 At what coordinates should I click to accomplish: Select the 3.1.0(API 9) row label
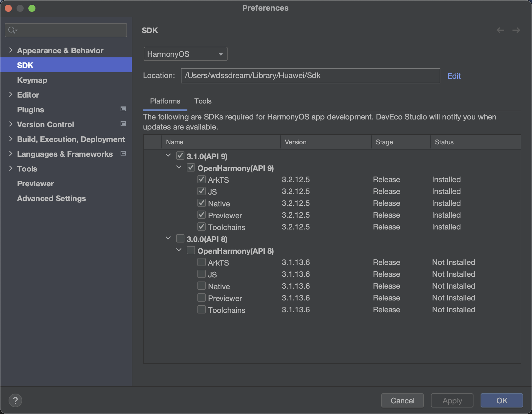pos(207,156)
